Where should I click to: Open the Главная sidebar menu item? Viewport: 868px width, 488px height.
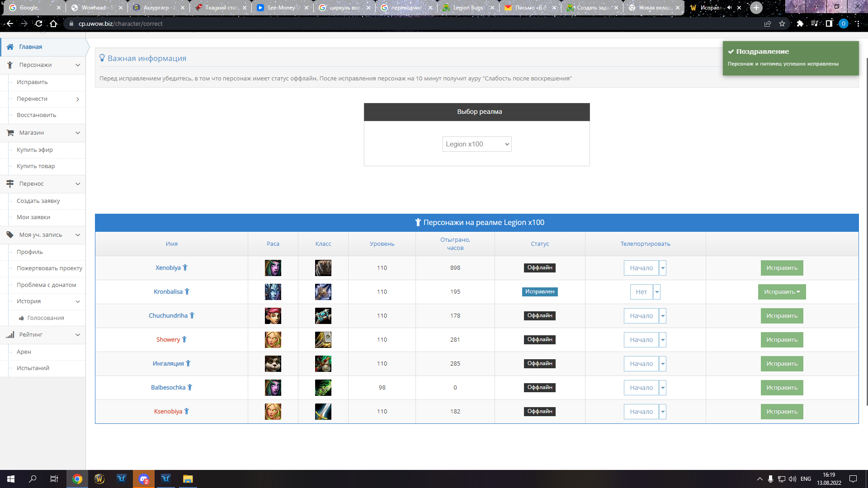tap(31, 47)
